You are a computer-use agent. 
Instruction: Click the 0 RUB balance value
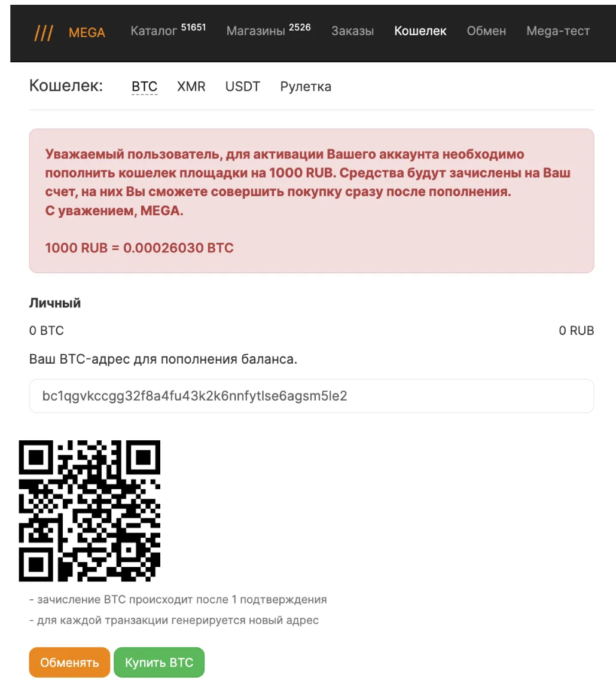coord(577,331)
